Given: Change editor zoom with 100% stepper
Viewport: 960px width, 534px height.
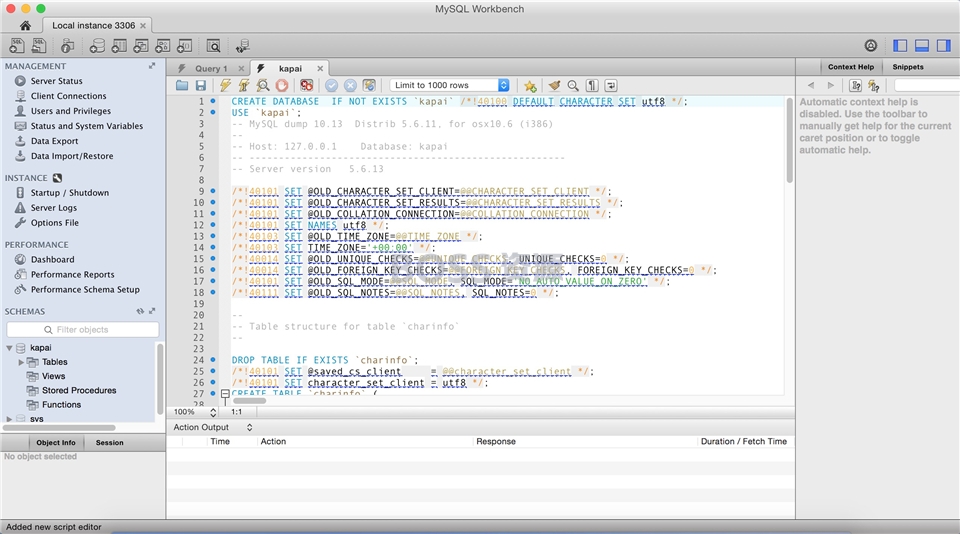Looking at the screenshot, I should click(x=213, y=412).
